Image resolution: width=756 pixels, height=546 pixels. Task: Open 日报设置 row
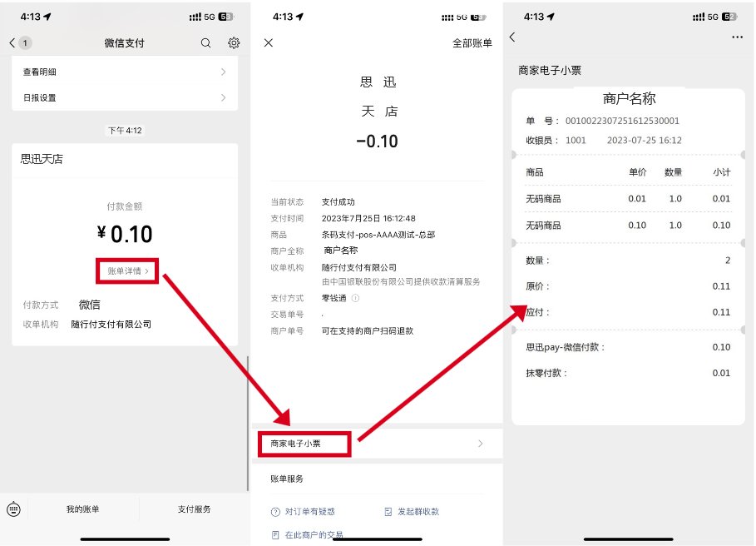125,97
